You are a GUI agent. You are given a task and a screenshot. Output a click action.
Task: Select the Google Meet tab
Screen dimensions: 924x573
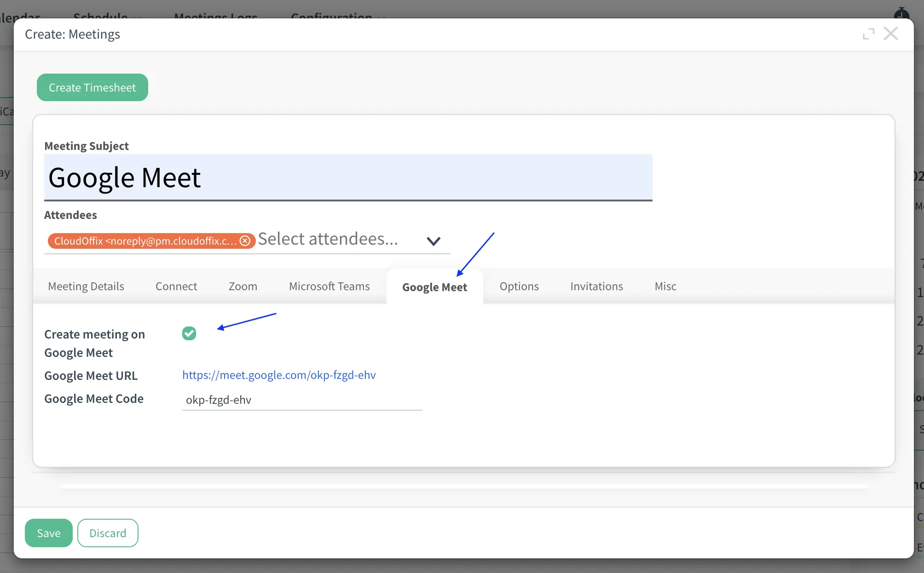pyautogui.click(x=435, y=287)
